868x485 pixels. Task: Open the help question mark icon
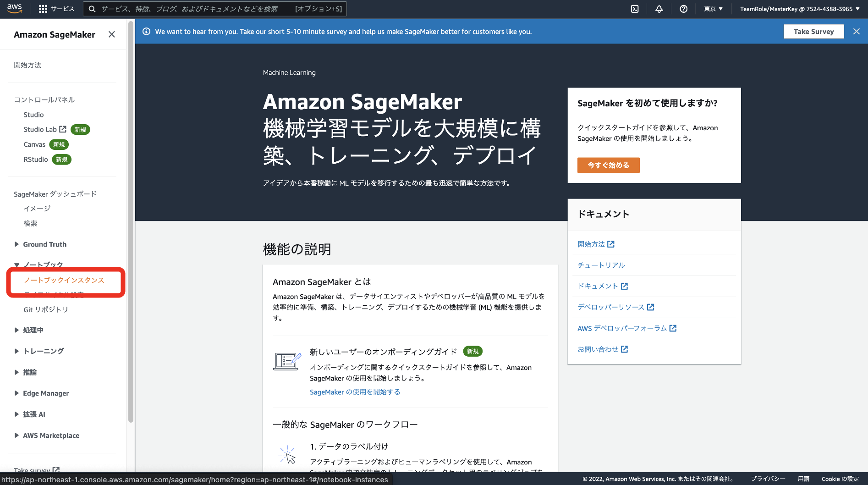(683, 9)
